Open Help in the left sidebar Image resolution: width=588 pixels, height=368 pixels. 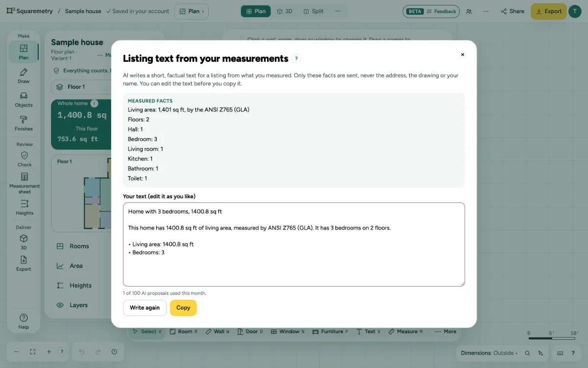coord(24,321)
